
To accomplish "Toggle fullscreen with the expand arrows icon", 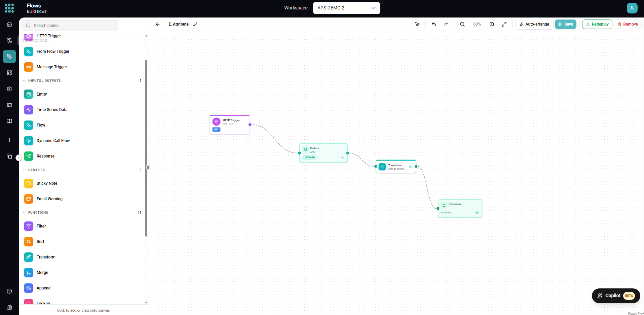I will coord(504,24).
